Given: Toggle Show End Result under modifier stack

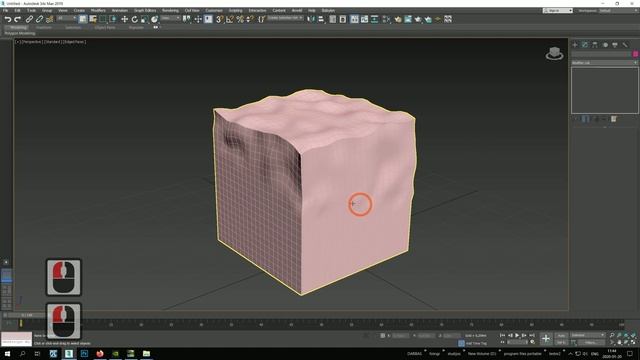Looking at the screenshot, I should [585, 119].
